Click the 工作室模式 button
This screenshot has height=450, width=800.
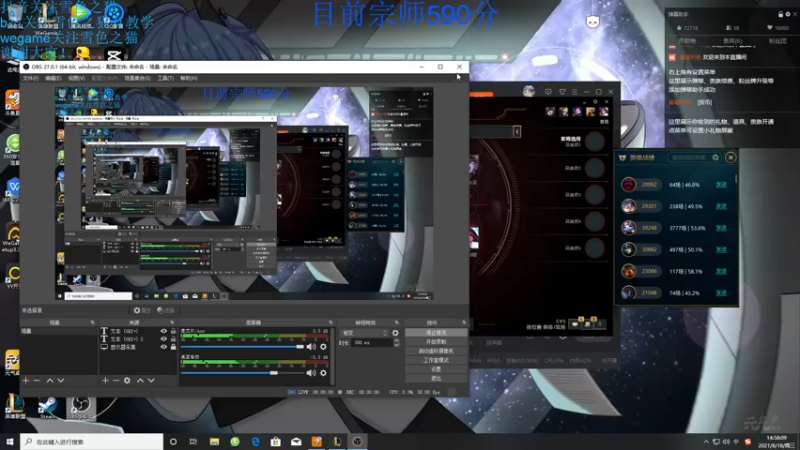click(436, 360)
